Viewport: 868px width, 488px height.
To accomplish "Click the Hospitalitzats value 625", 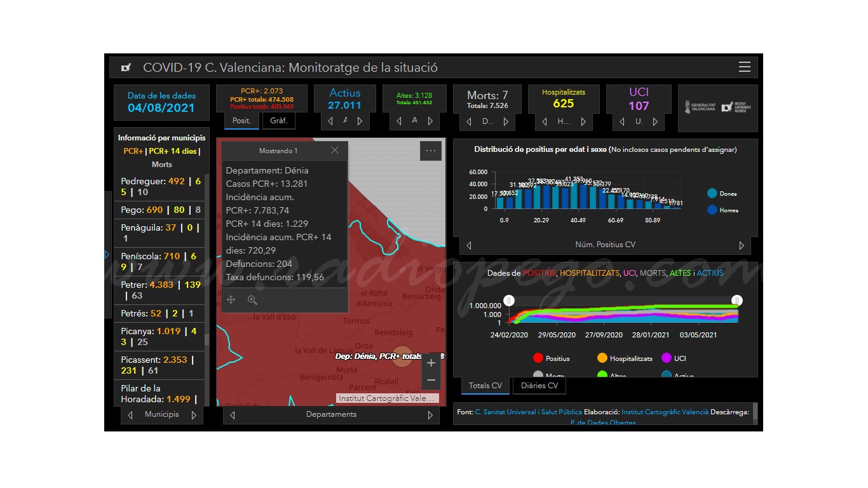I will click(x=564, y=104).
